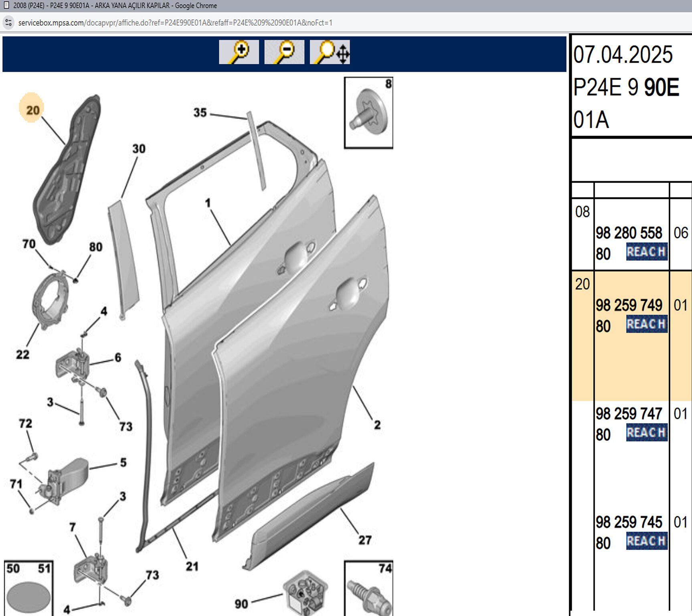Select part number 98 280 558 80
The image size is (692, 616).
pyautogui.click(x=628, y=233)
